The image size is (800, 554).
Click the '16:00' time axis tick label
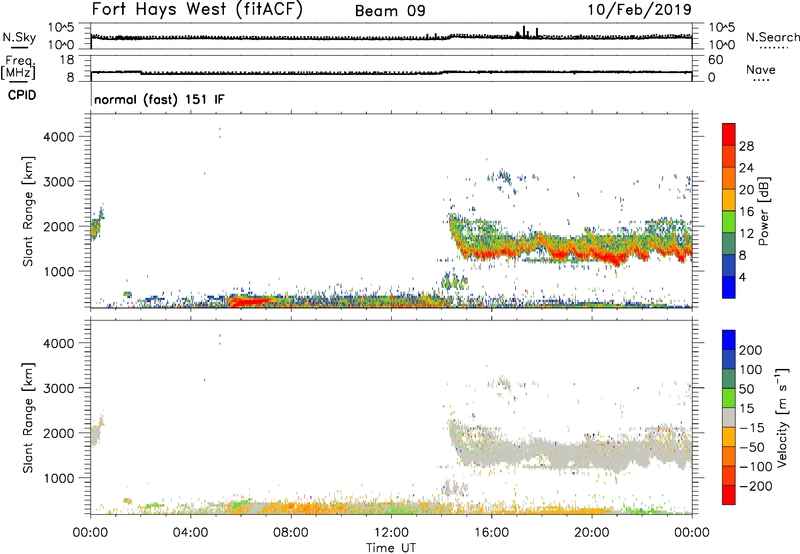pos(491,533)
